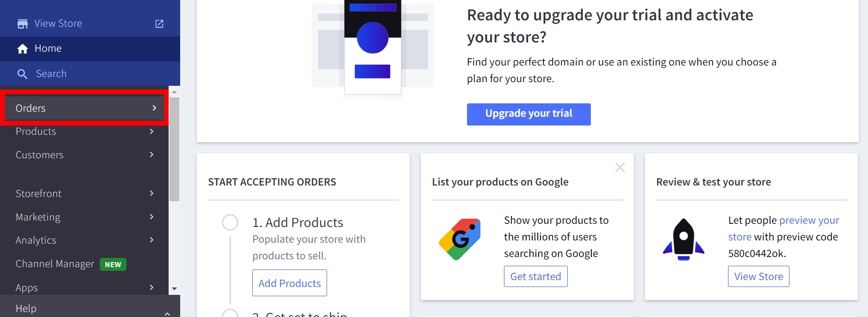Viewport: 868px width, 317px height.
Task: Open the Storefront menu item
Action: pyautogui.click(x=39, y=194)
